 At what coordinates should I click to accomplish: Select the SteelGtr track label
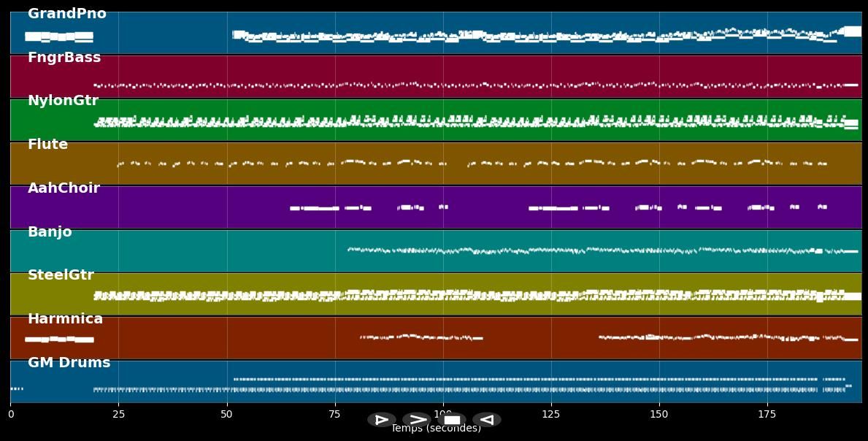[61, 275]
